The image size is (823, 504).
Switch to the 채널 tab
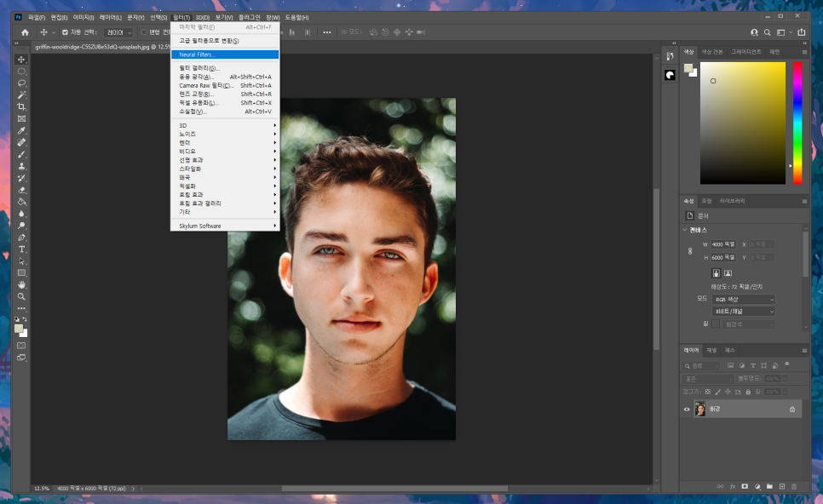[711, 351]
